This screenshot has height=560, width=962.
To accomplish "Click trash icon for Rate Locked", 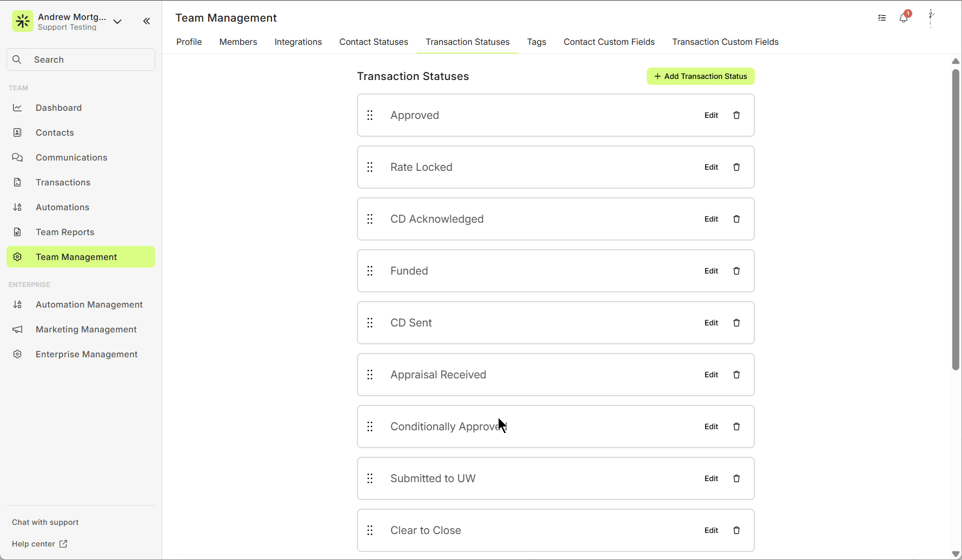I will 736,167.
